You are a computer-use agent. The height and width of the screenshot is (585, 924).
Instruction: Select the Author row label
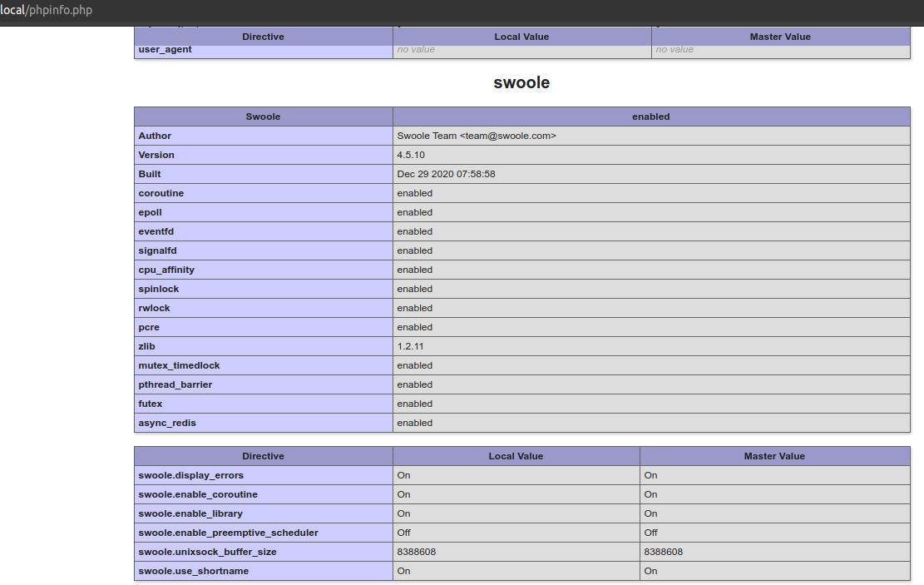155,136
